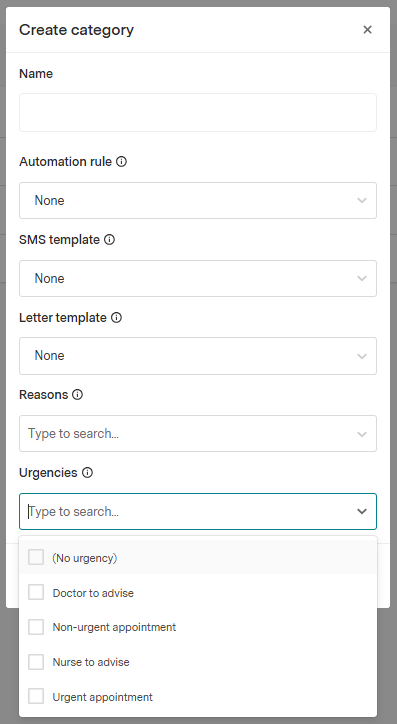This screenshot has height=724, width=397.
Task: Tick the (No urgency) checkbox
Action: click(x=36, y=557)
